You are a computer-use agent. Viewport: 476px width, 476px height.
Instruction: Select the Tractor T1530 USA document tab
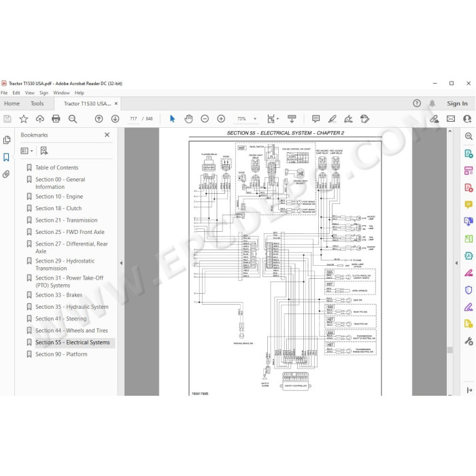tap(88, 103)
